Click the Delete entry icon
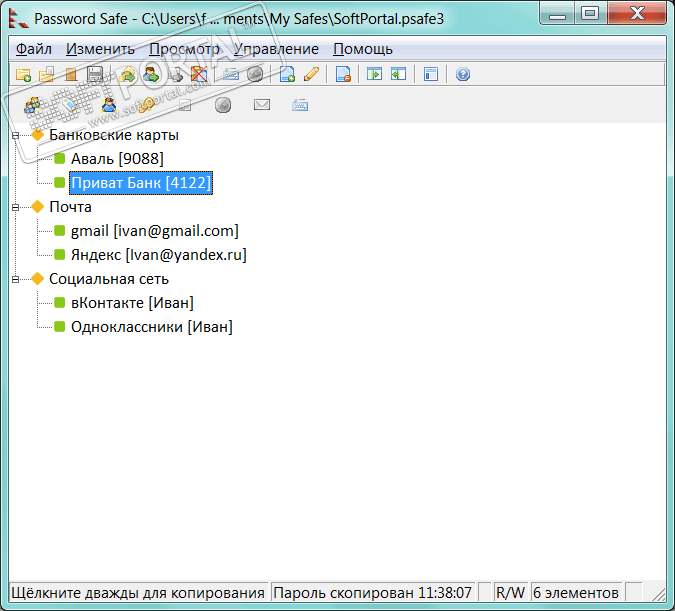This screenshot has height=611, width=675. (x=343, y=75)
